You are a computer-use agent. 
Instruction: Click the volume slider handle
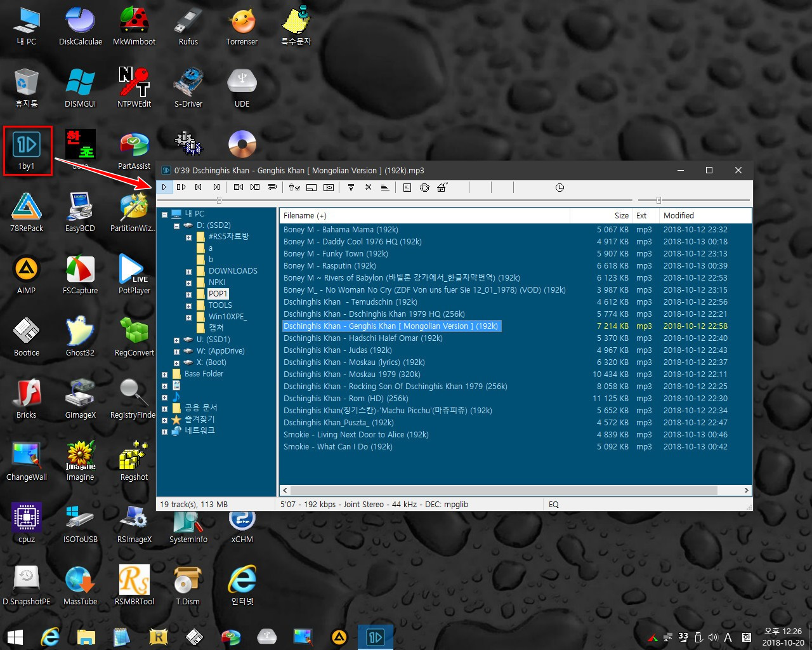(658, 200)
